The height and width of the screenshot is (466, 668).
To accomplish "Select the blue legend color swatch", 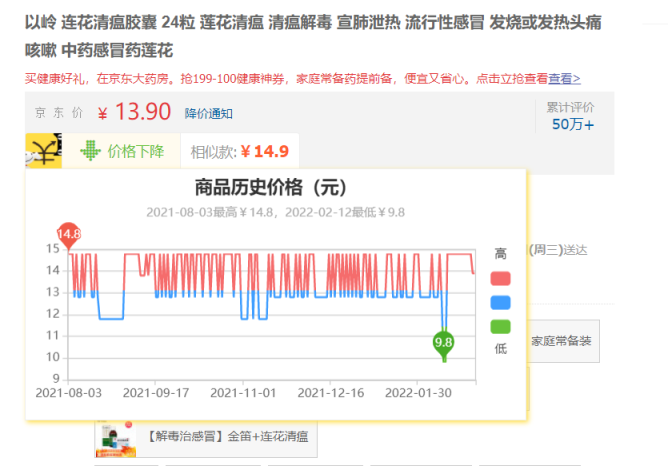I will click(x=500, y=302).
